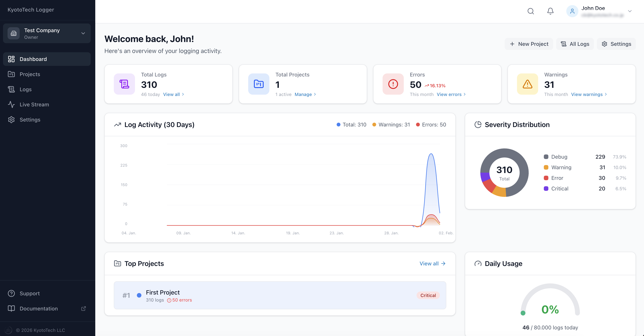The width and height of the screenshot is (644, 336).
Task: Open Documentation from the sidebar
Action: pos(39,309)
